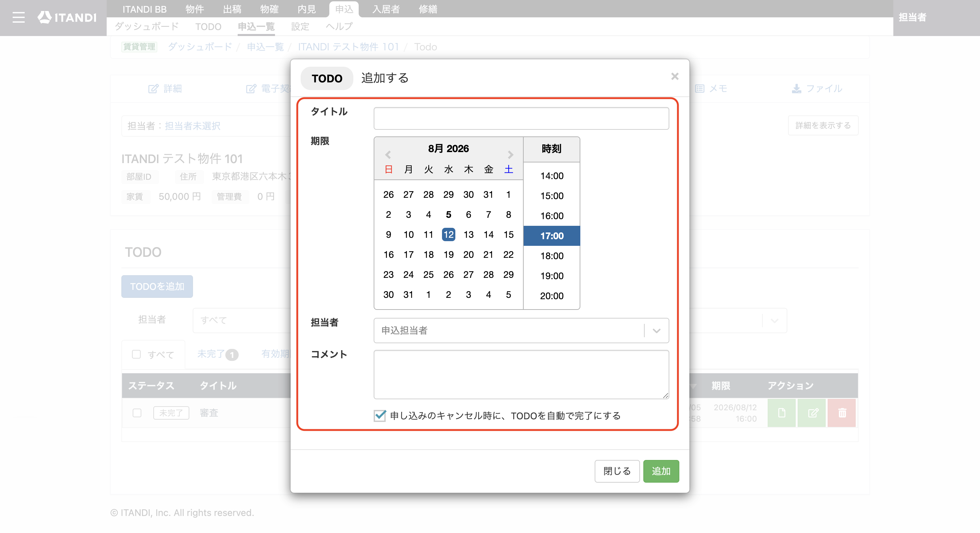Open the すべて 担当者 filter dropdown
The width and height of the screenshot is (980, 533).
click(x=242, y=320)
